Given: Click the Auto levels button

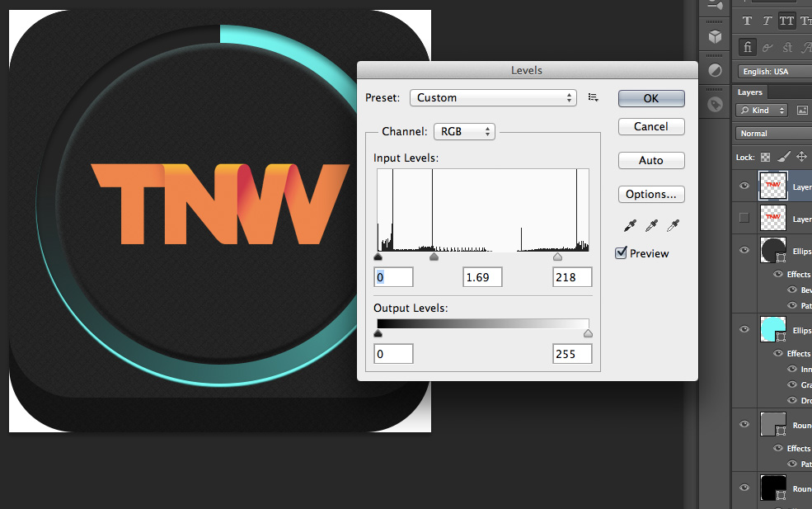Looking at the screenshot, I should click(x=651, y=160).
